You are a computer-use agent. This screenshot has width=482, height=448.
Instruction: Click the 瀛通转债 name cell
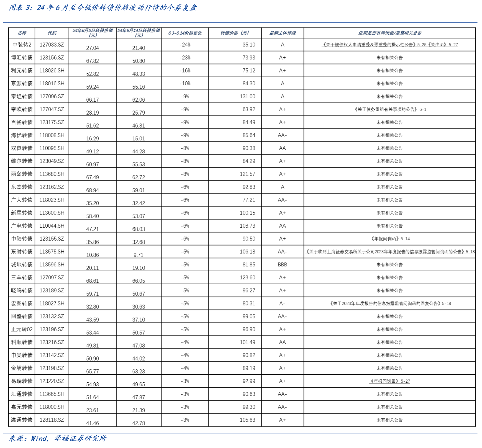[22, 420]
